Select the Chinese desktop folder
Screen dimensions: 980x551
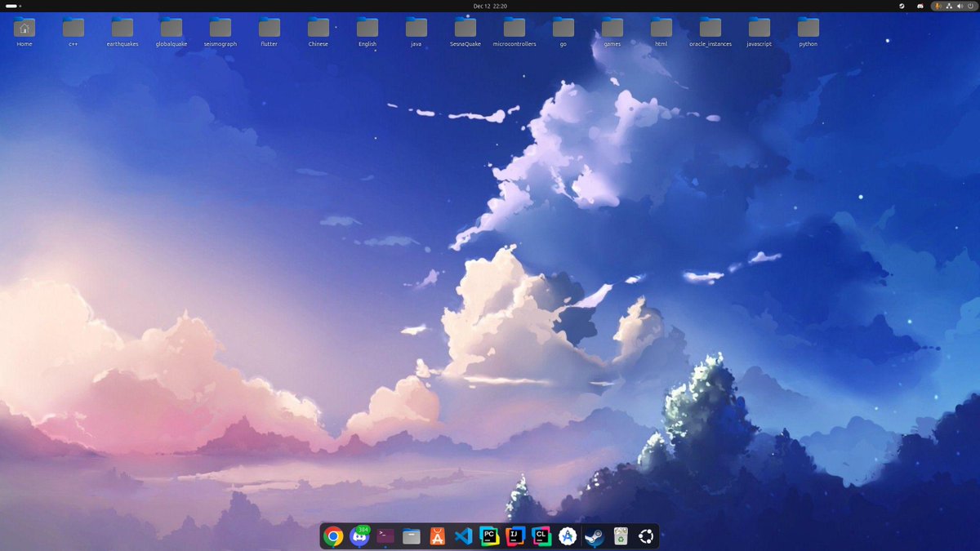coord(318,31)
